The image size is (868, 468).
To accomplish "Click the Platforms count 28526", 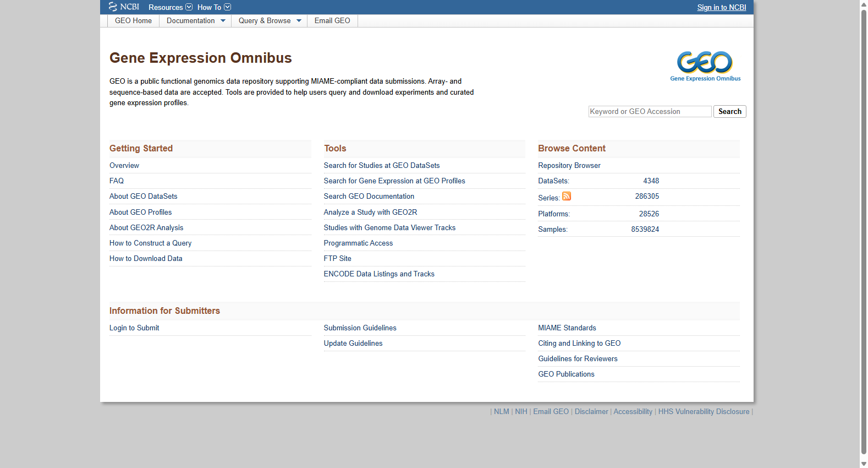I will (x=649, y=214).
